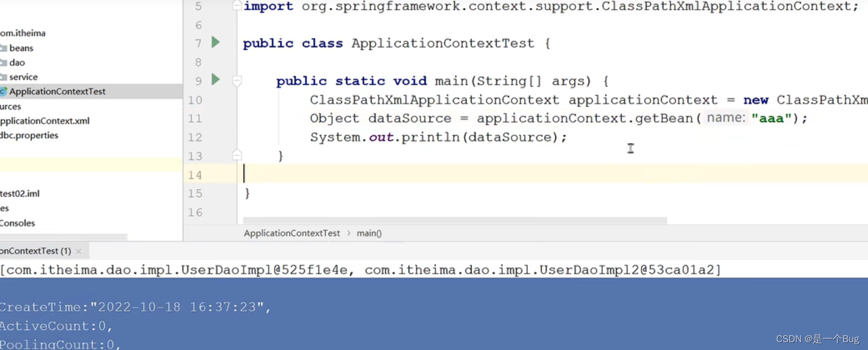Collapse main method fold marker at line 9

pyautogui.click(x=237, y=81)
